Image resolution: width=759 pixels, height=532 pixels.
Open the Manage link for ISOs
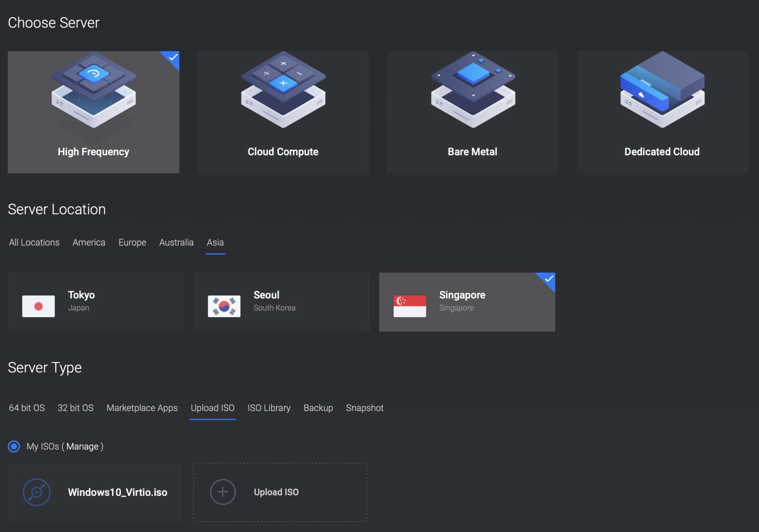(x=82, y=447)
